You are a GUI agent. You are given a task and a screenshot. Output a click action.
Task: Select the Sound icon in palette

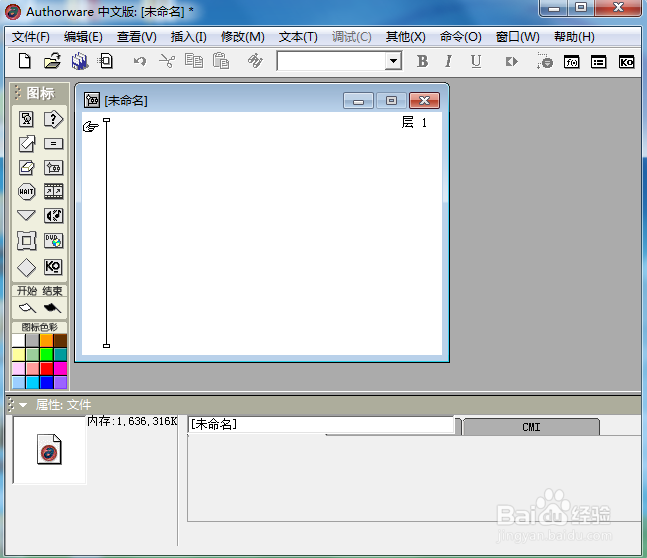53,215
